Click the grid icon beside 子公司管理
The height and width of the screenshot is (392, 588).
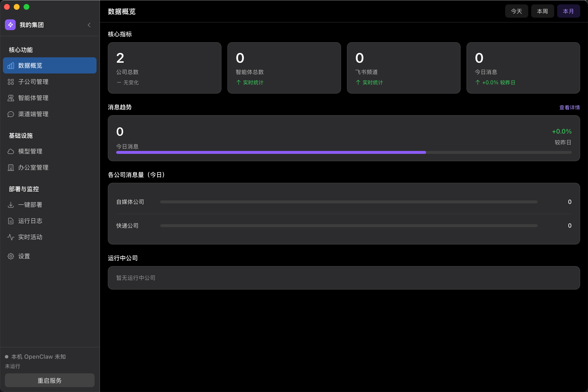click(x=11, y=82)
